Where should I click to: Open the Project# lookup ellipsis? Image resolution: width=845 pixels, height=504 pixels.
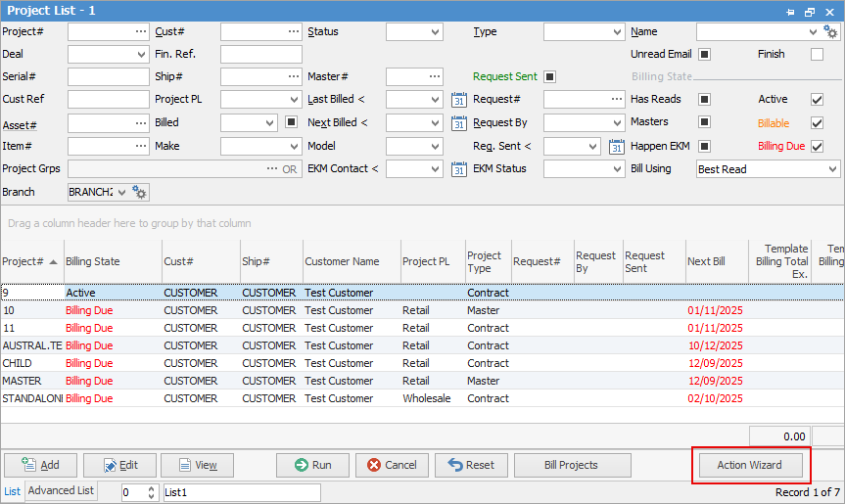coord(141,31)
